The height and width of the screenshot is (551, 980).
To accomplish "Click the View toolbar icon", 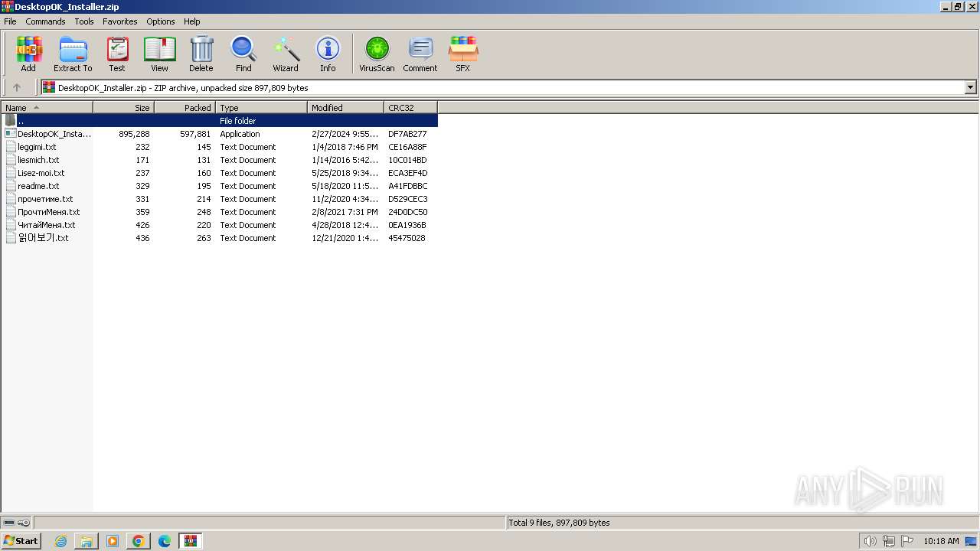I will (x=159, y=54).
